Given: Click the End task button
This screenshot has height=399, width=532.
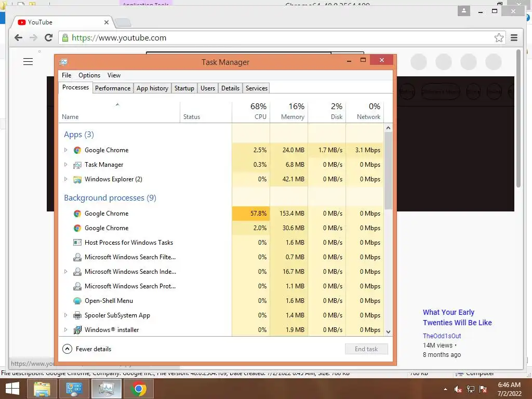Looking at the screenshot, I should click(366, 349).
